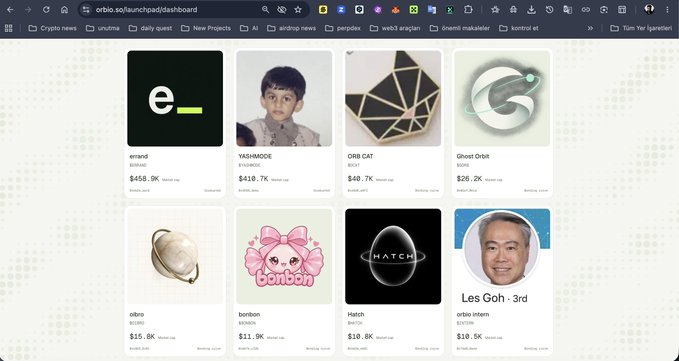This screenshot has height=361, width=679.
Task: Click the Hatch token name
Action: pos(356,314)
